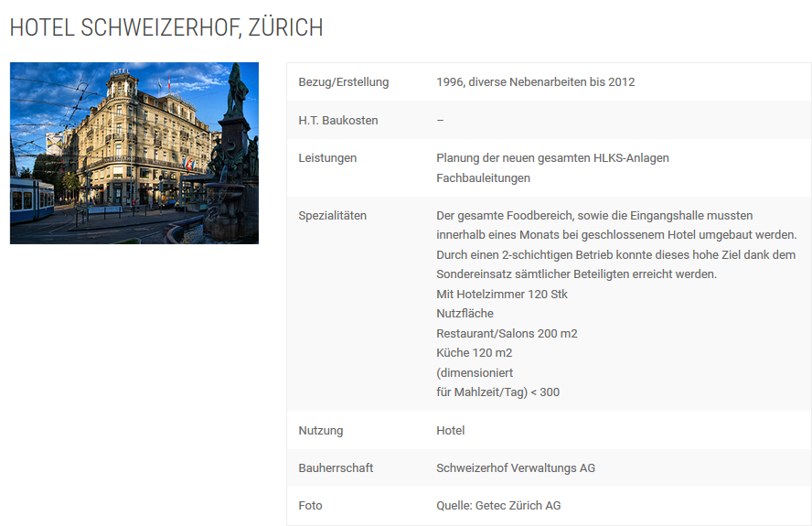Click '1996, diverse Nebenarbeiten bis 2012' value
The image size is (812, 526).
(x=536, y=82)
